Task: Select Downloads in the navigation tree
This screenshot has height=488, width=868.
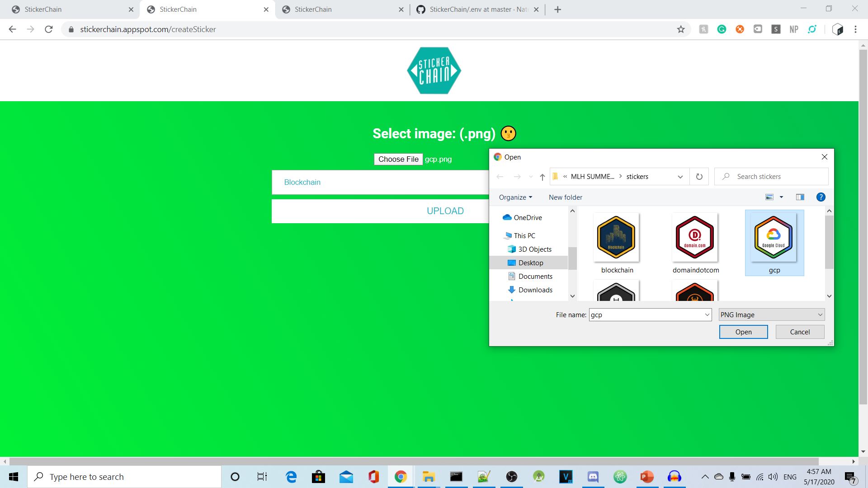Action: coord(535,290)
